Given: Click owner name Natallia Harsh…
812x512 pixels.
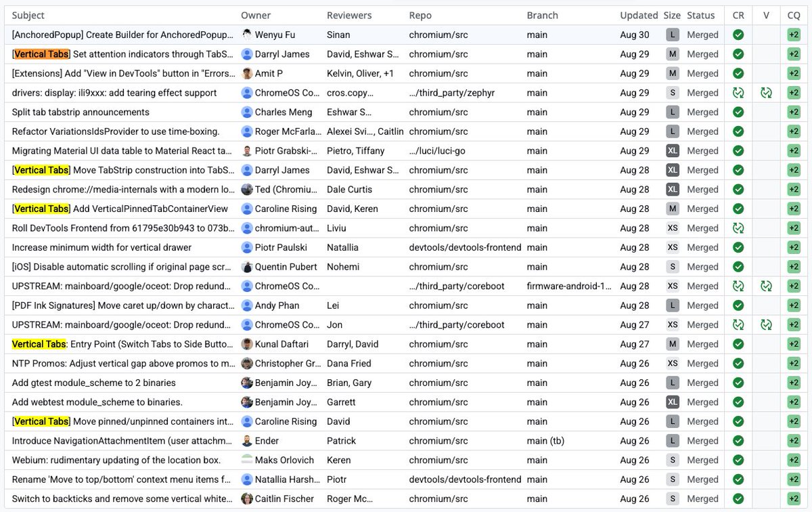Looking at the screenshot, I should tap(288, 479).
